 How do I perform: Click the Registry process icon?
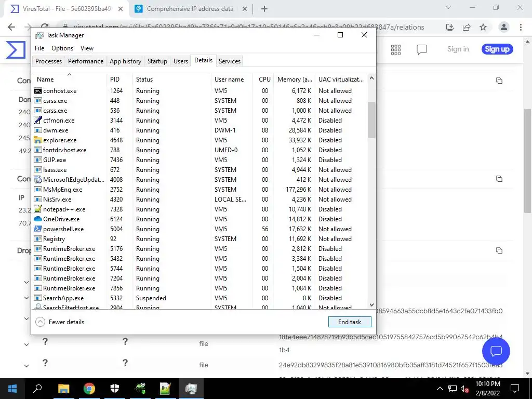[x=38, y=239]
